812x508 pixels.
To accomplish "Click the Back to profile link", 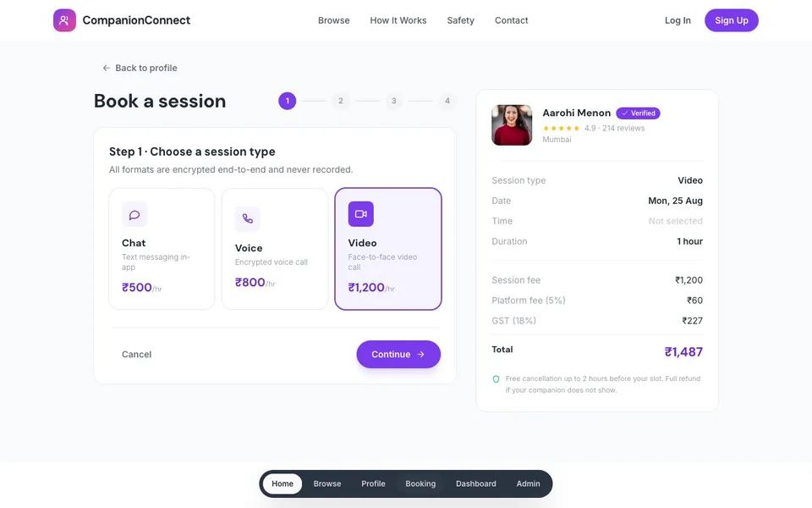I will pos(140,68).
